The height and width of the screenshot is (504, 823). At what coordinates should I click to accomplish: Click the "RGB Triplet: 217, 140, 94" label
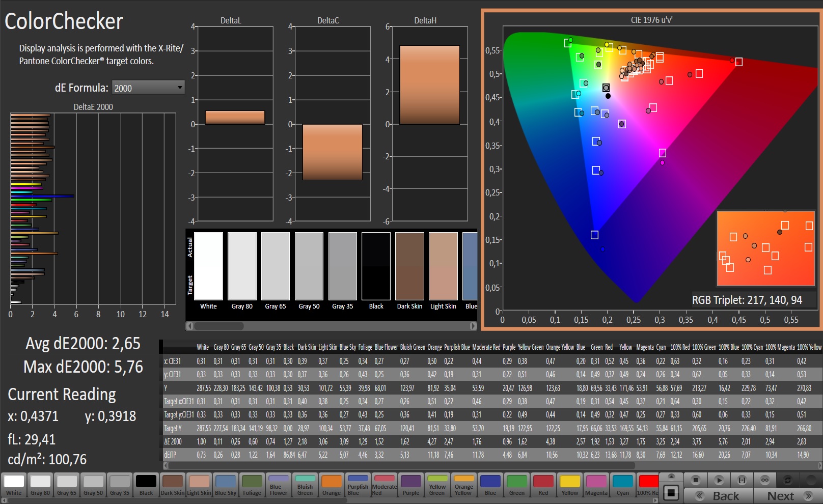tap(747, 300)
